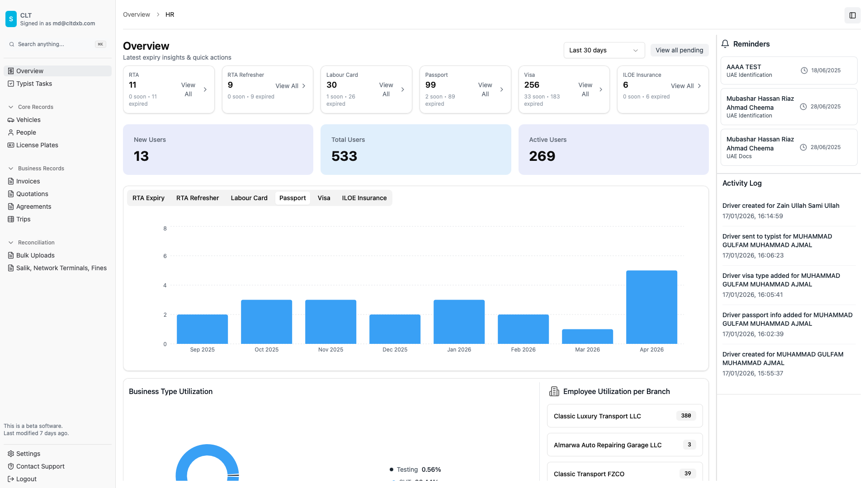
Task: Collapse the Reconciliation section
Action: [x=11, y=243]
